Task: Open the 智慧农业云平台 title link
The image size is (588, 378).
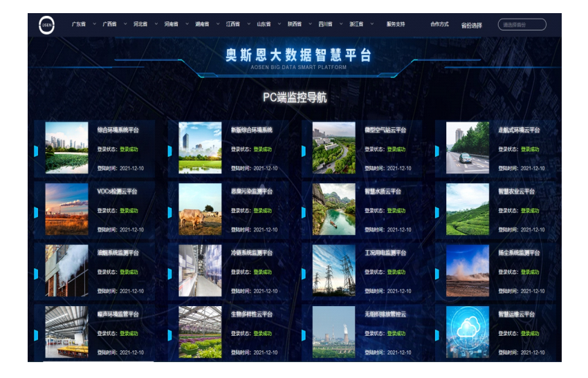Action: [517, 191]
